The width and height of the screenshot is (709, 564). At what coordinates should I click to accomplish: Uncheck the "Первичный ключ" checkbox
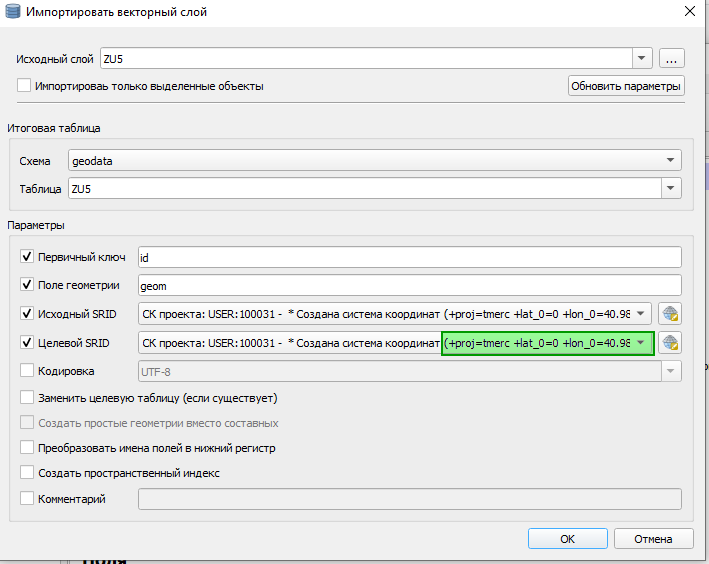click(27, 257)
